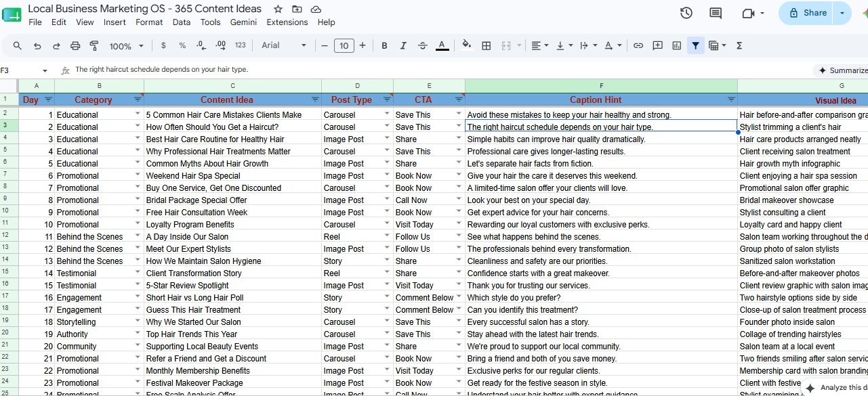
Task: Activate the paint format tool
Action: 94,45
